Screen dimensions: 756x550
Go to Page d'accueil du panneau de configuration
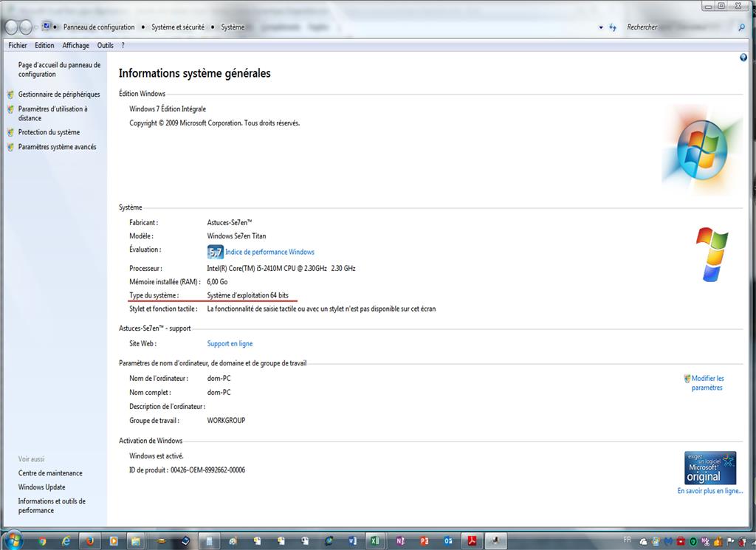(59, 69)
